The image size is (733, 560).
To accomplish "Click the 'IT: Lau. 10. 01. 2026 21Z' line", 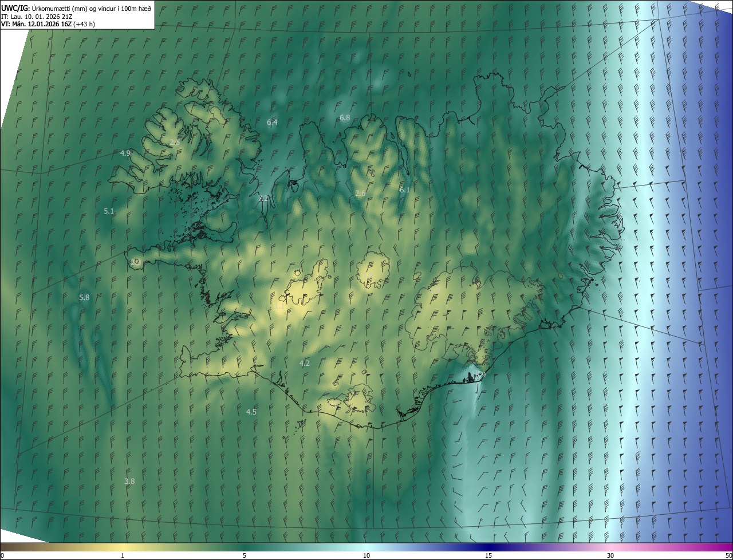I will point(38,17).
